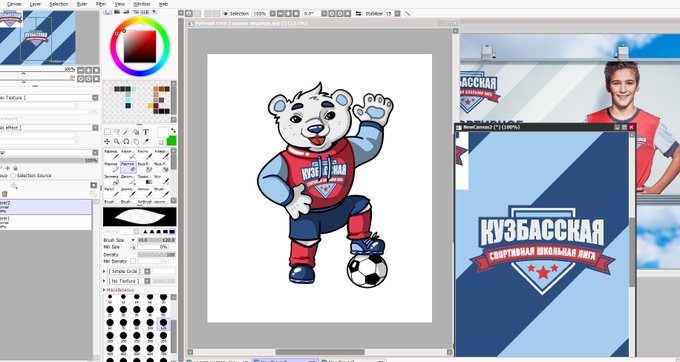Select the Text tool
Viewport: 680px width, 362px height.
(146, 132)
